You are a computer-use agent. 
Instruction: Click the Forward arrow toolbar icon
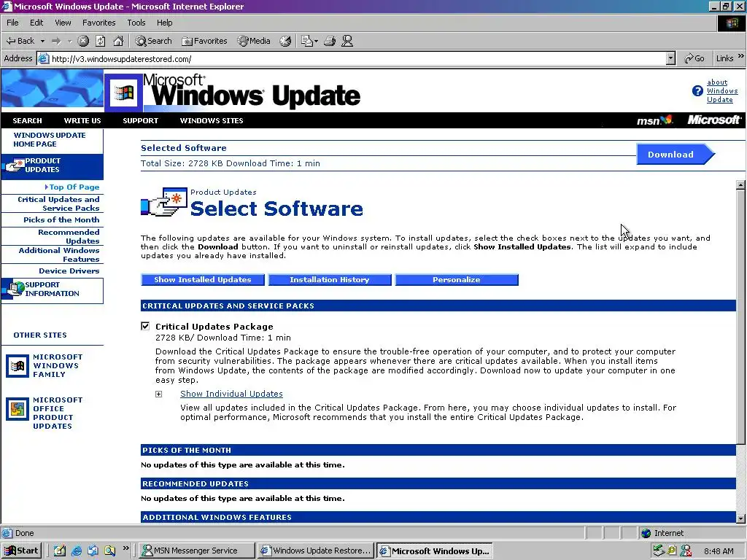[x=56, y=41]
